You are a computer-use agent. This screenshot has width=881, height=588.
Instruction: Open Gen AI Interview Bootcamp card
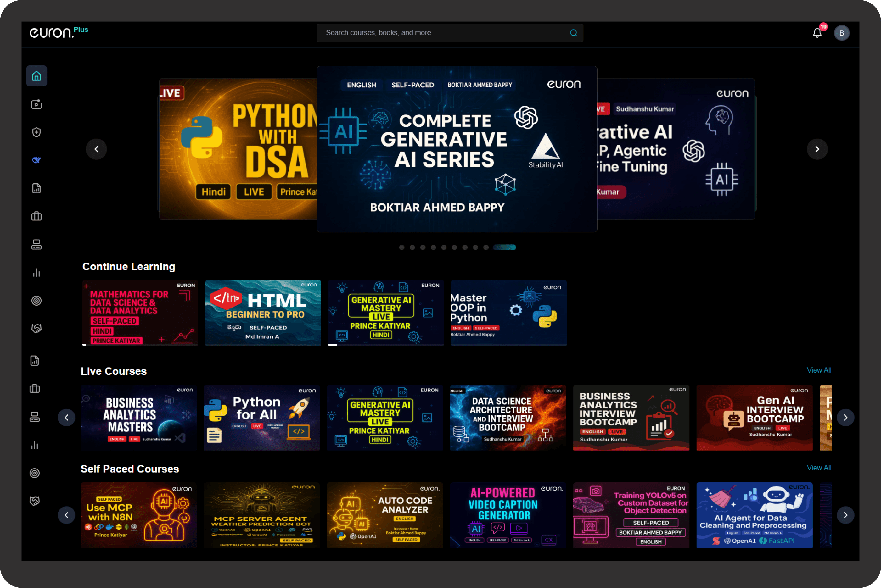pyautogui.click(x=755, y=417)
